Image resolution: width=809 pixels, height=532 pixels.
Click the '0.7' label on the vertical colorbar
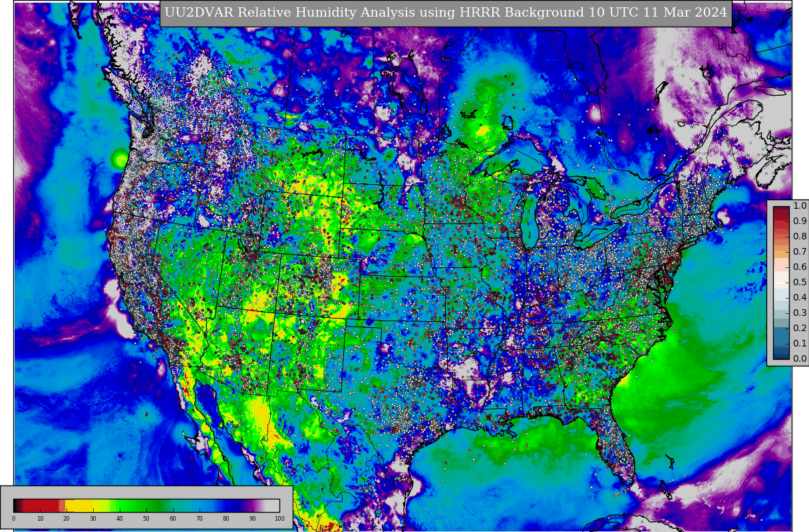[800, 251]
